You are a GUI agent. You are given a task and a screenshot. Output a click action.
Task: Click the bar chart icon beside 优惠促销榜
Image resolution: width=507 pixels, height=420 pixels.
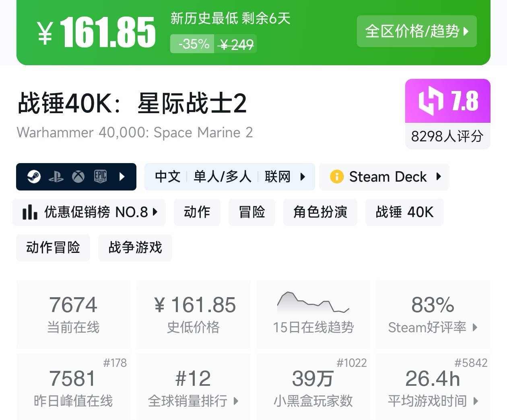coord(30,212)
